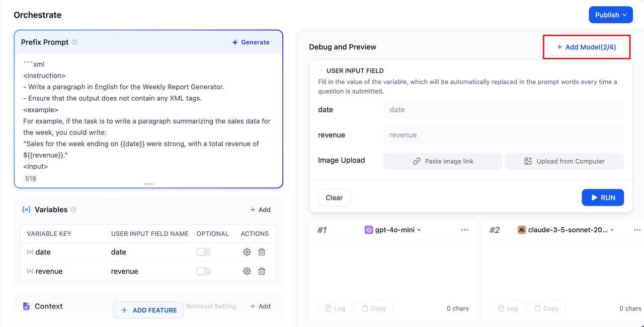Open the three-dot menu for model #1
644x327 pixels.
click(464, 230)
